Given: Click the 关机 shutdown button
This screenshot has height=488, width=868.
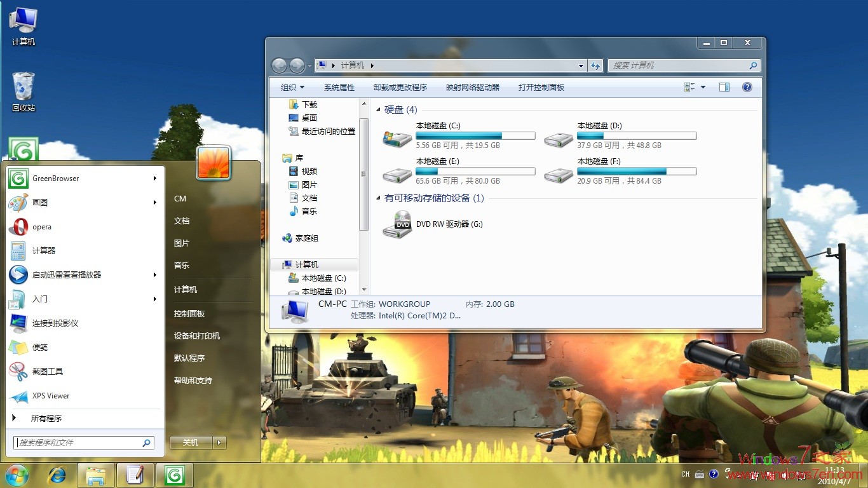Looking at the screenshot, I should 191,443.
